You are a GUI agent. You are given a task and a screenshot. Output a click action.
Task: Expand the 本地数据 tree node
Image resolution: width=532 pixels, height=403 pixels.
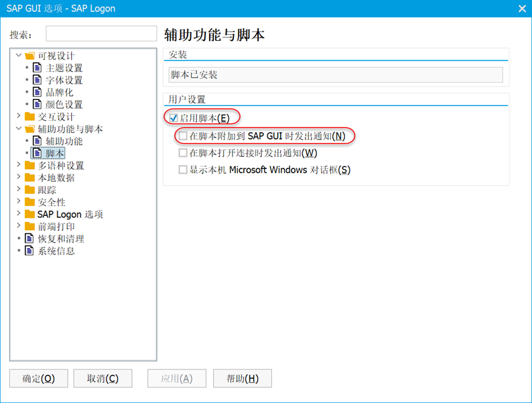click(x=19, y=177)
